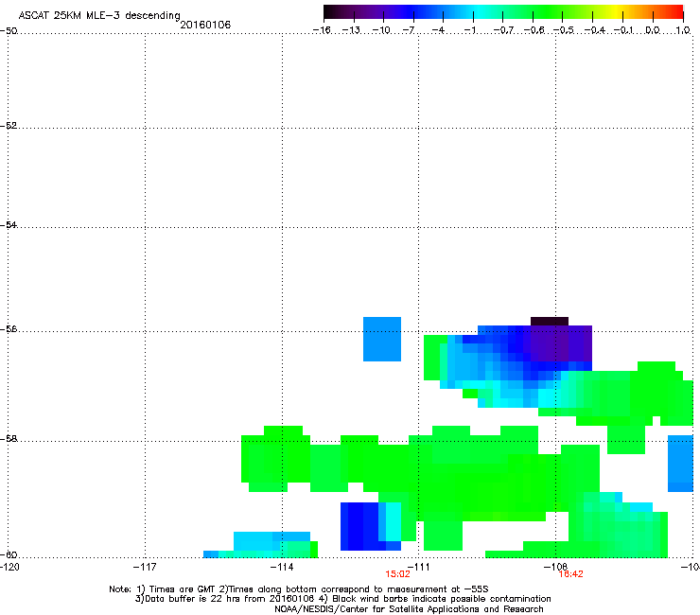Click the red time stamp '15:02'
This screenshot has height=615, width=700.
(397, 574)
